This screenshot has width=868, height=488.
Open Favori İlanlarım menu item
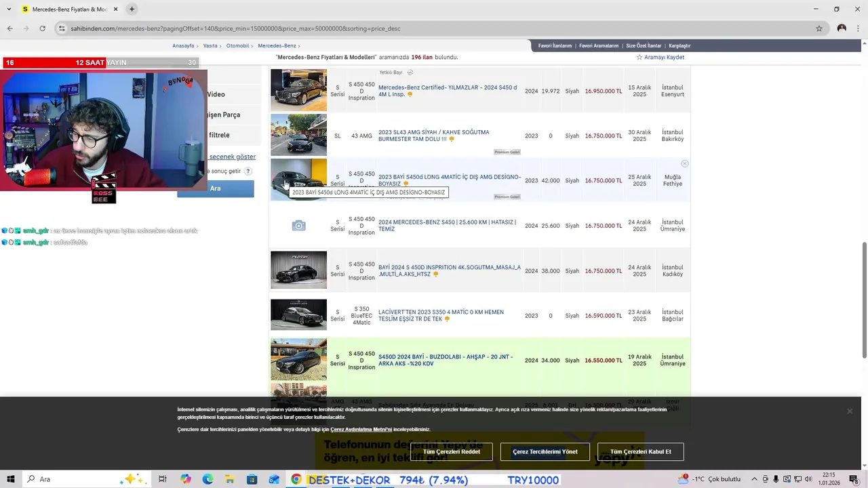(555, 45)
